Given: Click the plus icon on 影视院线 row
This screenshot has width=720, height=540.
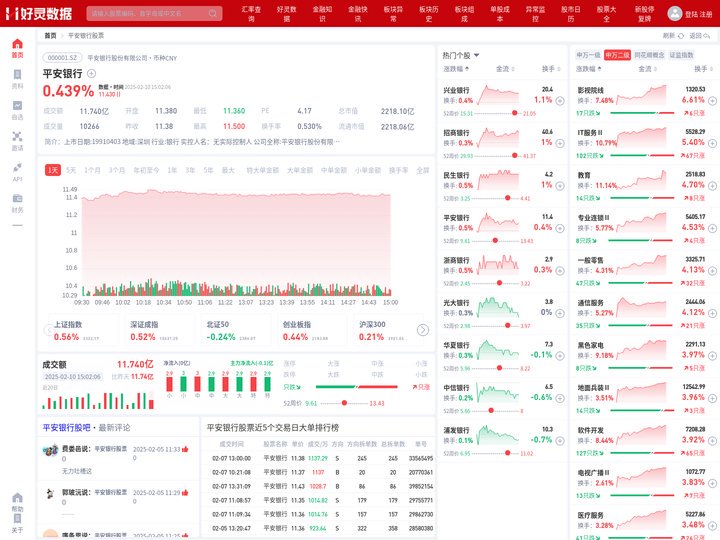Looking at the screenshot, I should click(712, 101).
